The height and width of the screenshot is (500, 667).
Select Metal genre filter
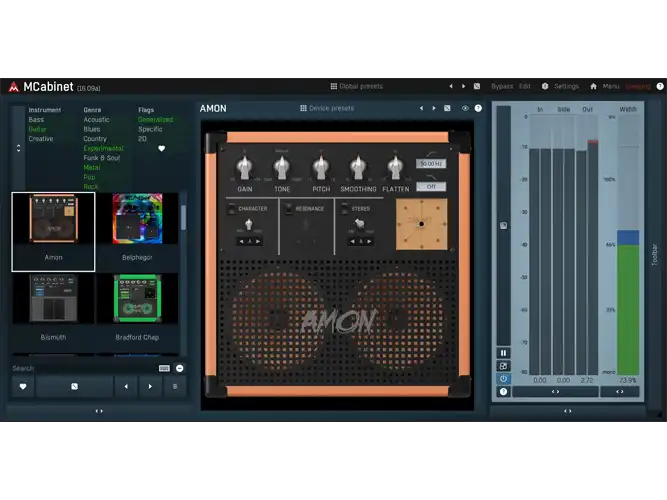[x=92, y=167]
